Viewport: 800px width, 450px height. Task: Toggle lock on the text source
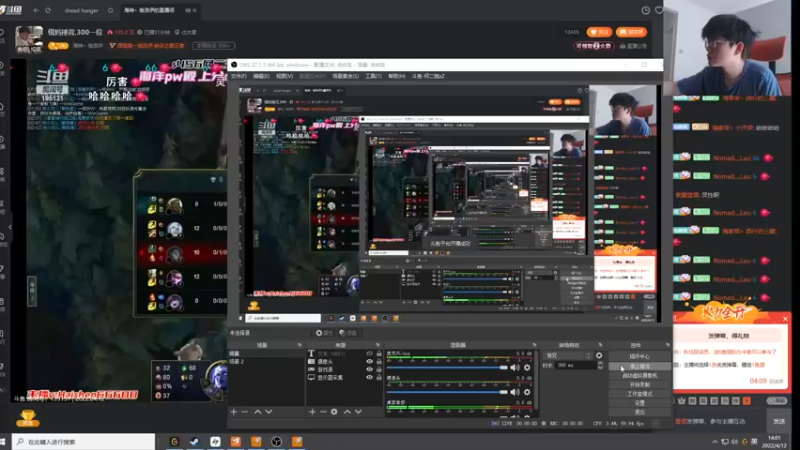[x=379, y=354]
